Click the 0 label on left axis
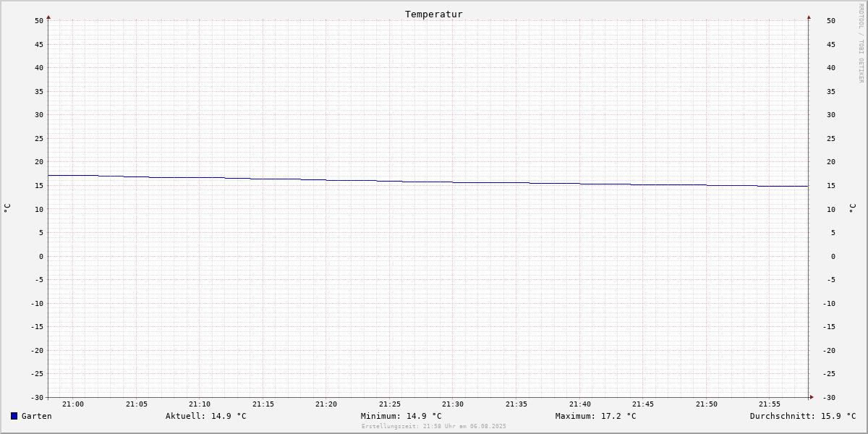868x434 pixels. point(41,257)
